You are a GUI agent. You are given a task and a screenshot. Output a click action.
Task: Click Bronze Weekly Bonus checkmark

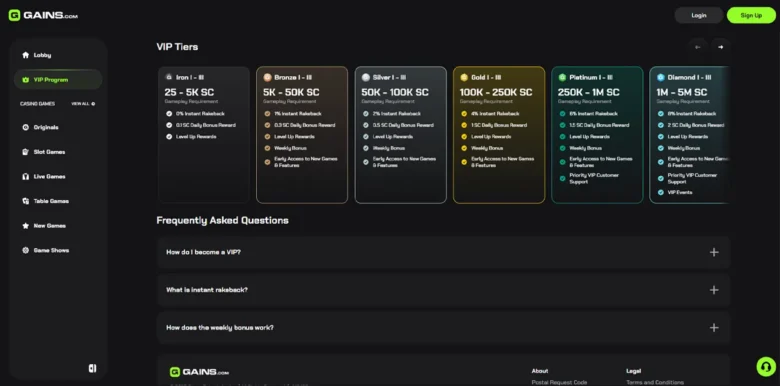click(267, 148)
